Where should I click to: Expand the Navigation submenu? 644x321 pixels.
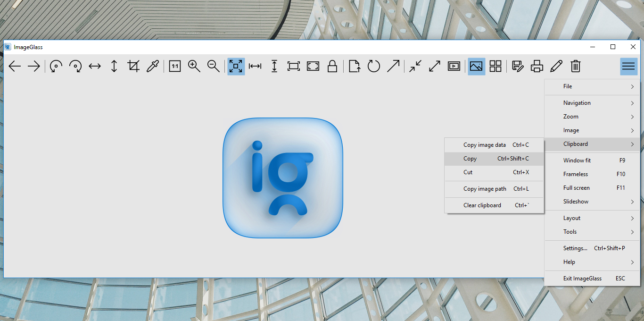(592, 103)
